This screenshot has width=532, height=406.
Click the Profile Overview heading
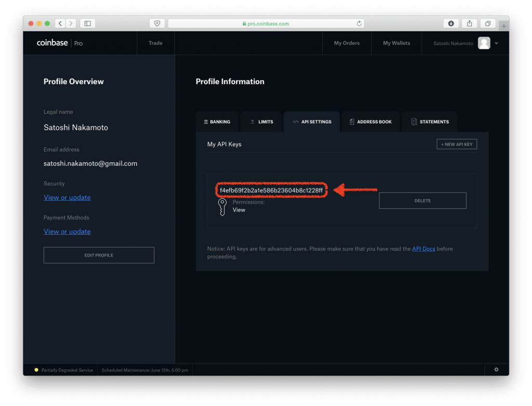[x=74, y=82]
